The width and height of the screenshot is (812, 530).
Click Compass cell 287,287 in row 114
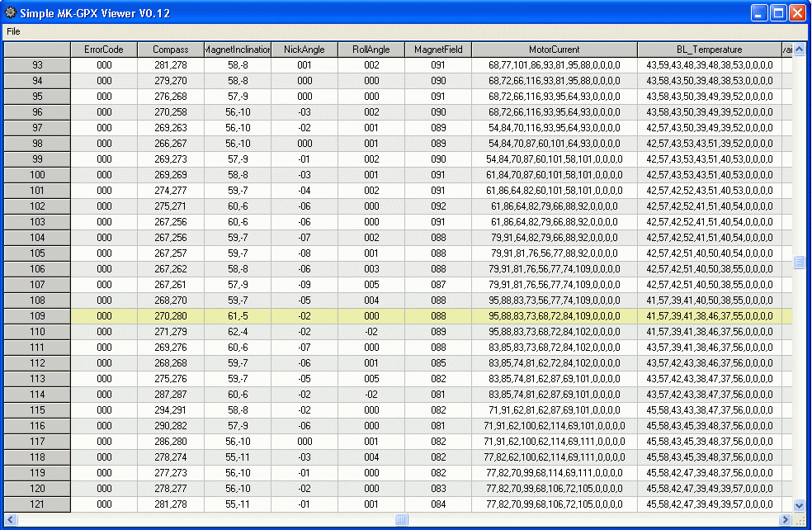[x=171, y=395]
